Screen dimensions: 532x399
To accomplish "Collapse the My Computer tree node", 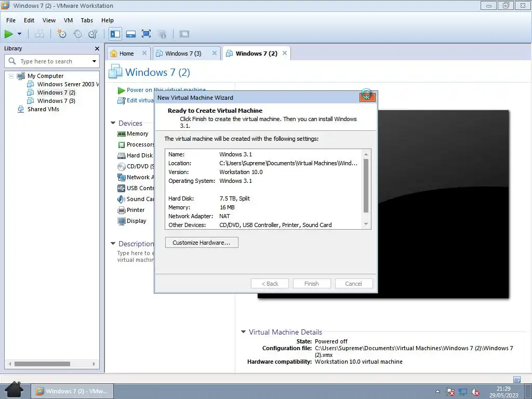I will coord(11,76).
